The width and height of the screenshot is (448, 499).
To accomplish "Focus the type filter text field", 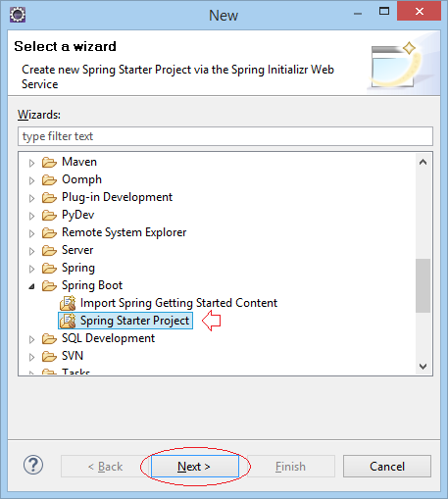I will coord(225,136).
